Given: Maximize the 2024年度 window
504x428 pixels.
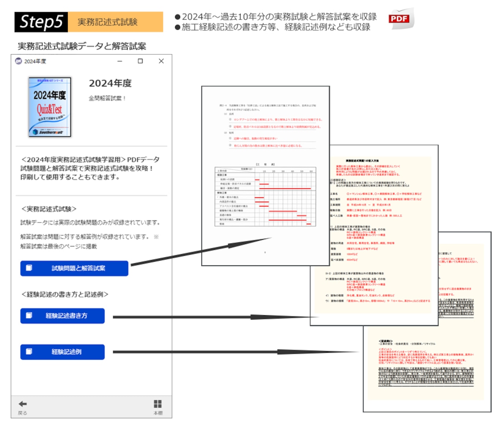Looking at the screenshot, I should click(139, 61).
